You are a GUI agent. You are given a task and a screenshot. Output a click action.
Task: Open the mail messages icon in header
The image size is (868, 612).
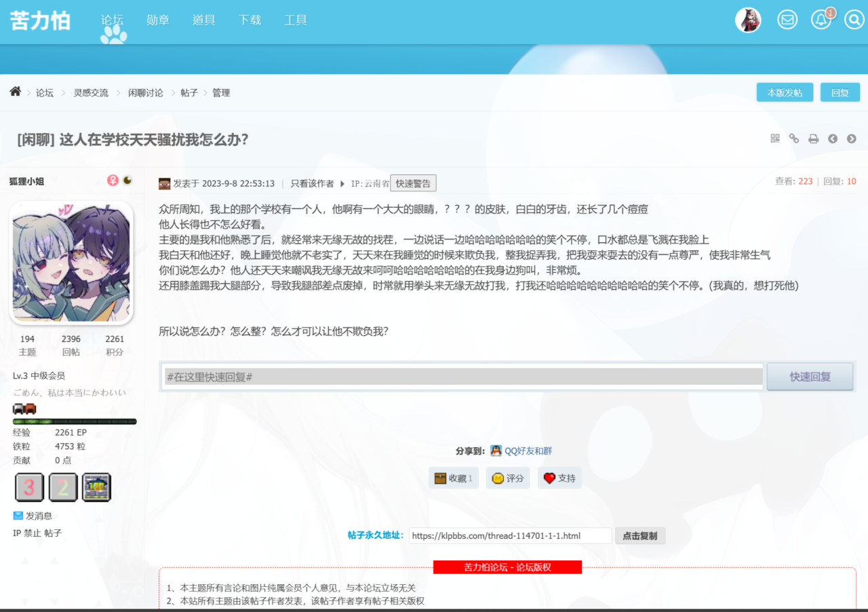[x=787, y=20]
